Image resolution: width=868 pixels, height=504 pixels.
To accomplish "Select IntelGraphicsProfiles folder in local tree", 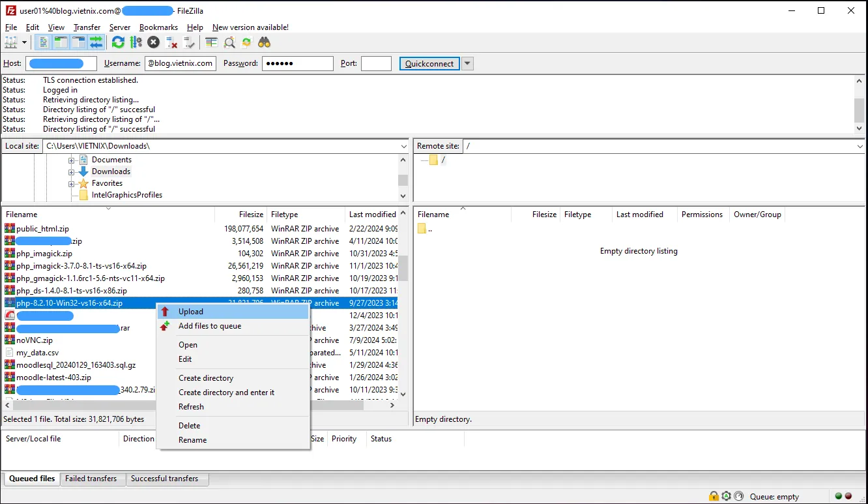I will pos(126,195).
